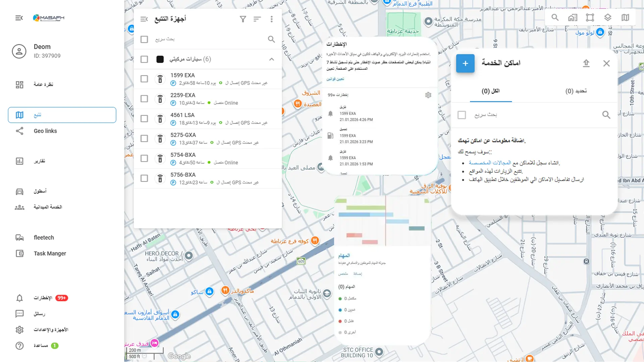This screenshot has width=644, height=362.
Task: Switch to the تحديد (0) tab
Action: (576, 91)
